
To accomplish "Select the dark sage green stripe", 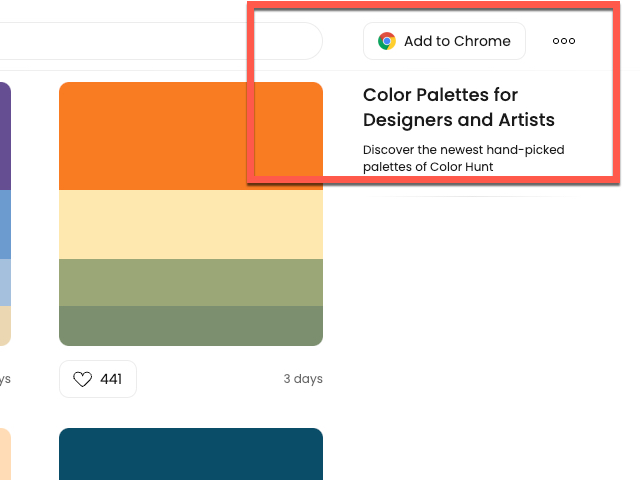I will [191, 326].
